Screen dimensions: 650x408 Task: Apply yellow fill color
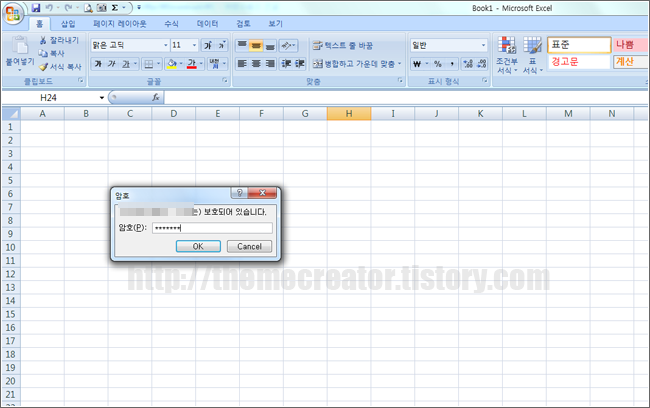coord(171,64)
